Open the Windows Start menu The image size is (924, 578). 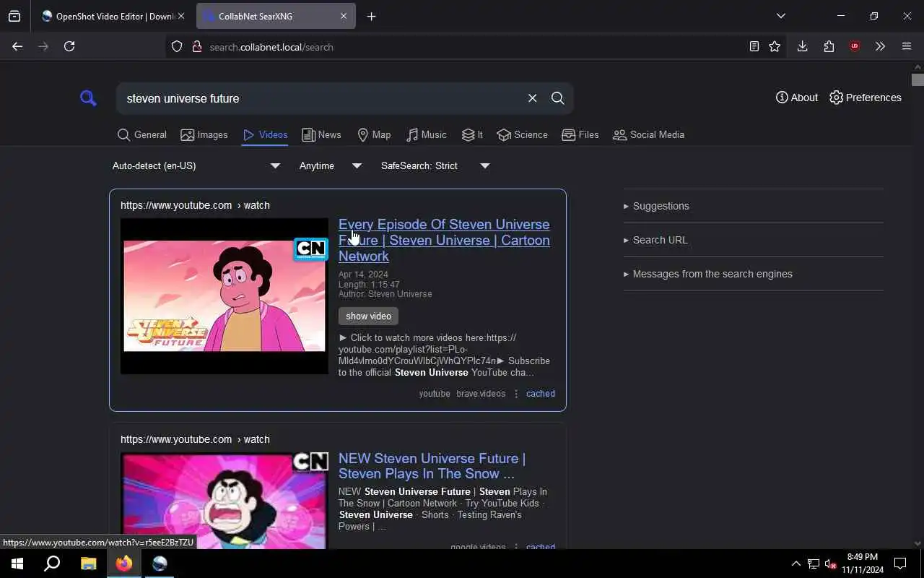pyautogui.click(x=17, y=564)
